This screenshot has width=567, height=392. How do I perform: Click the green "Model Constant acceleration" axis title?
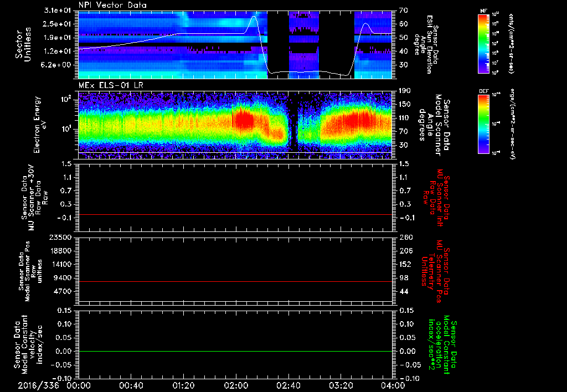(442, 344)
